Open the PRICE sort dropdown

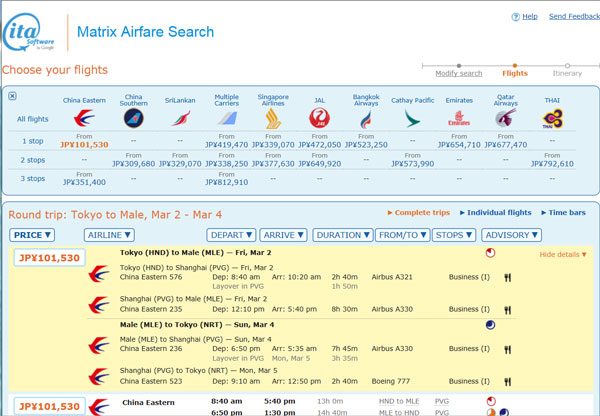click(32, 235)
